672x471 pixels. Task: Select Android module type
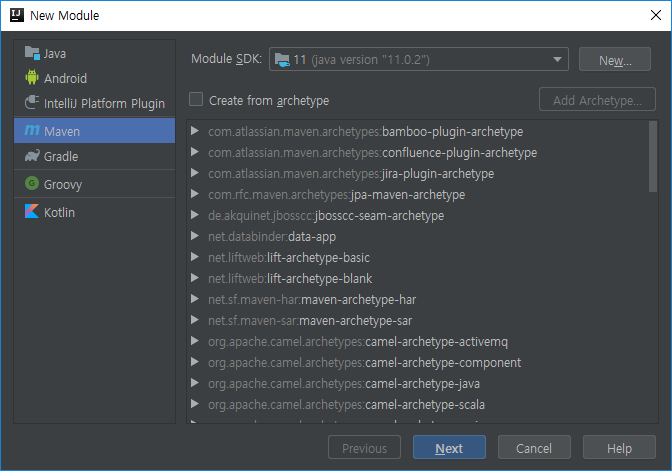click(94, 78)
